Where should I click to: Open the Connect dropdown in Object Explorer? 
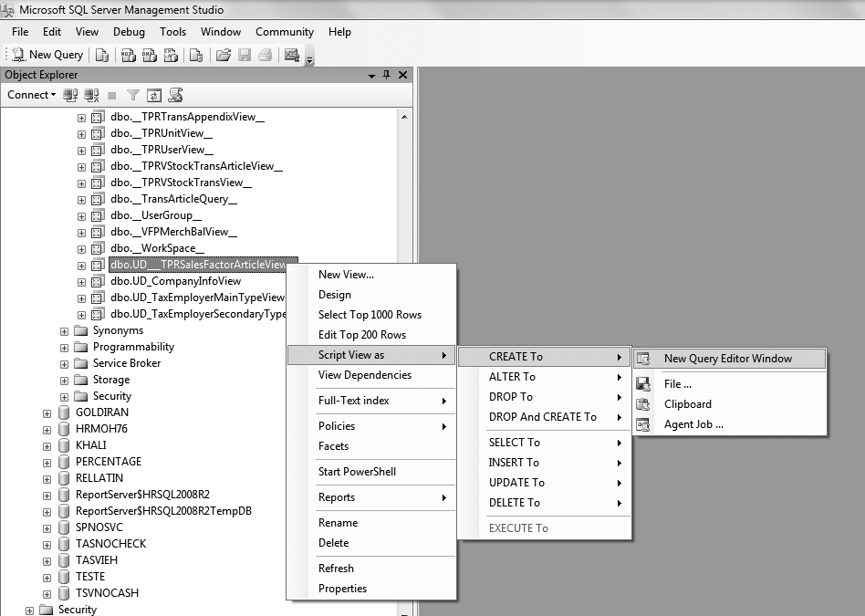pos(31,95)
